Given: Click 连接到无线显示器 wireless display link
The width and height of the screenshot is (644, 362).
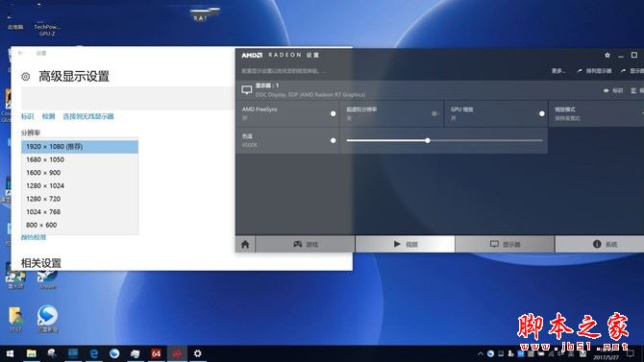Looking at the screenshot, I should pos(88,116).
